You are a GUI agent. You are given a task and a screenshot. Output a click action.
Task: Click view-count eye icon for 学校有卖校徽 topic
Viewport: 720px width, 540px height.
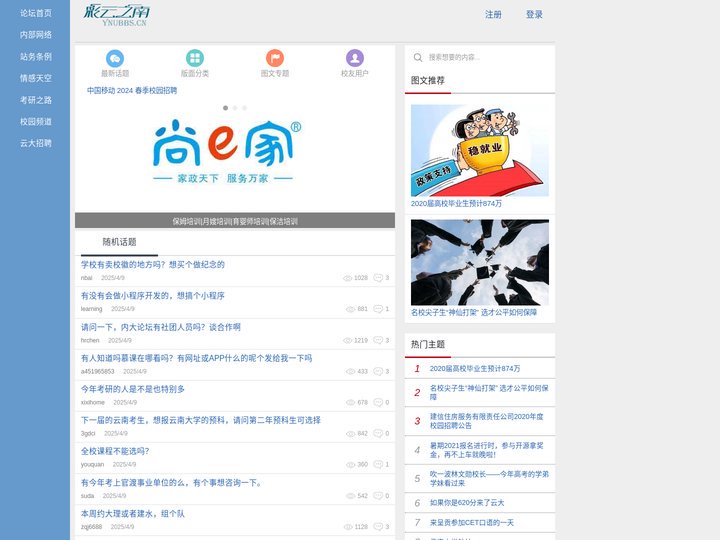(348, 278)
